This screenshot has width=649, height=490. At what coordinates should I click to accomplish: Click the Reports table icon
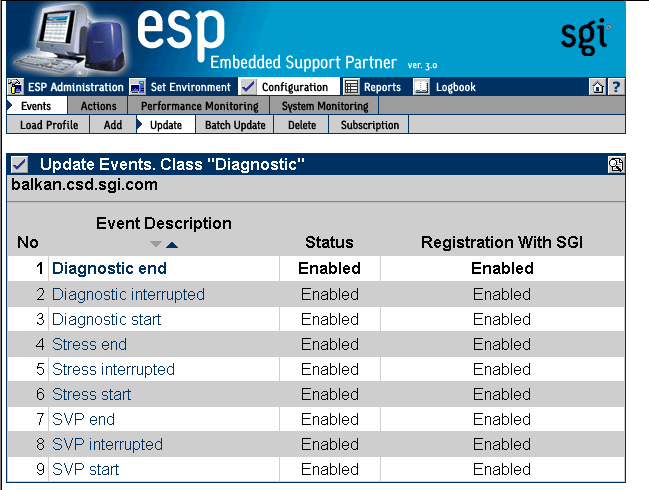[351, 87]
